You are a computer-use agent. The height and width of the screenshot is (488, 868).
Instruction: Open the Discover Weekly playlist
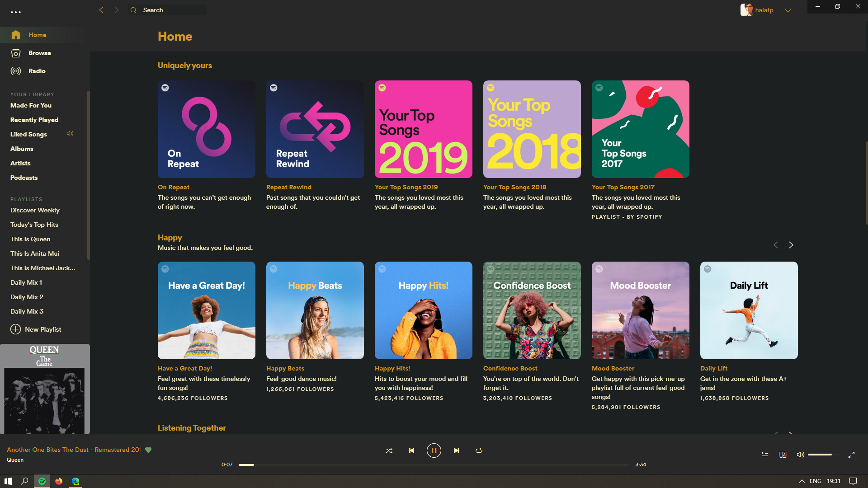coord(35,210)
